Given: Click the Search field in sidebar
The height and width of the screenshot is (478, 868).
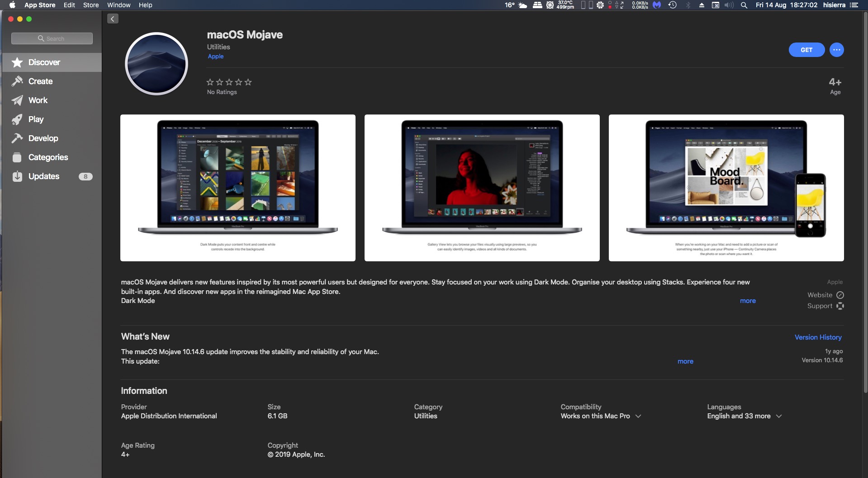Looking at the screenshot, I should pos(52,38).
